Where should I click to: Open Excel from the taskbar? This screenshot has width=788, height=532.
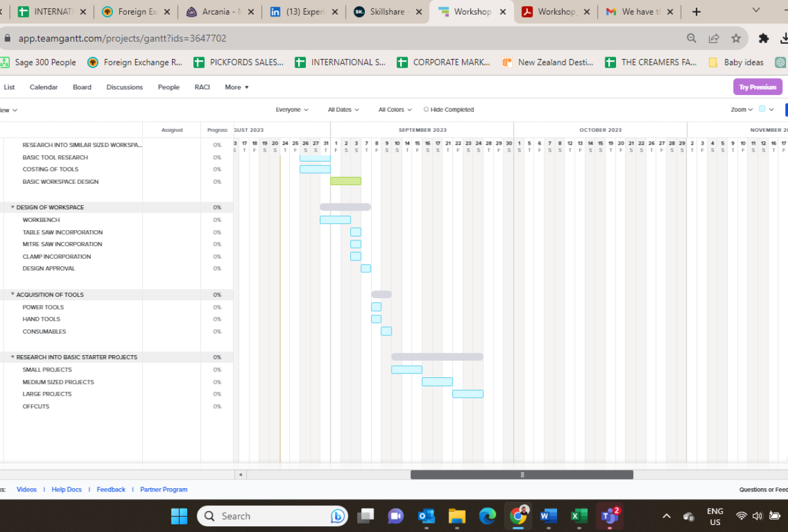pos(579,516)
